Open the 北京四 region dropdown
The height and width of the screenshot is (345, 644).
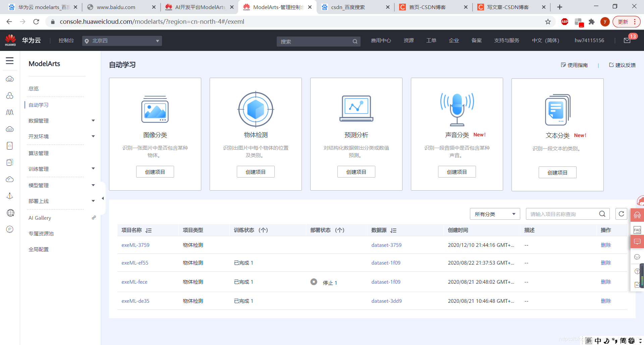point(122,41)
